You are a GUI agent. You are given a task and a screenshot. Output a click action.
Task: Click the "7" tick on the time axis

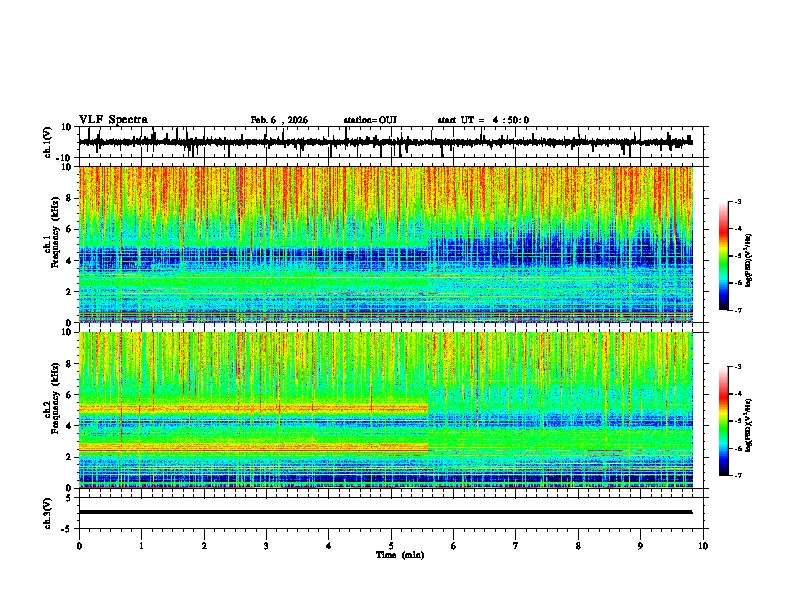coord(516,546)
